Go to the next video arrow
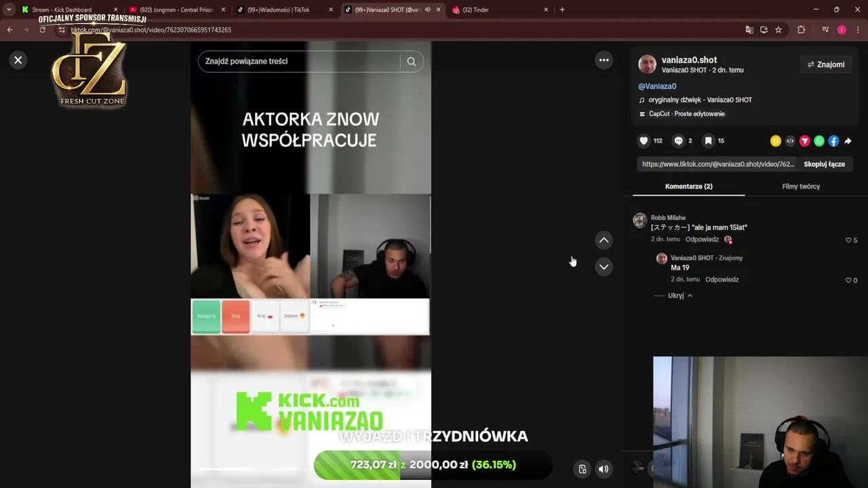The image size is (868, 488). click(604, 266)
